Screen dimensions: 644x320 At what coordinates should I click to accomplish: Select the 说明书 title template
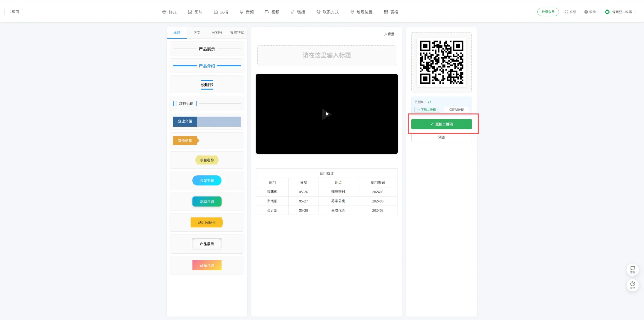pos(207,85)
